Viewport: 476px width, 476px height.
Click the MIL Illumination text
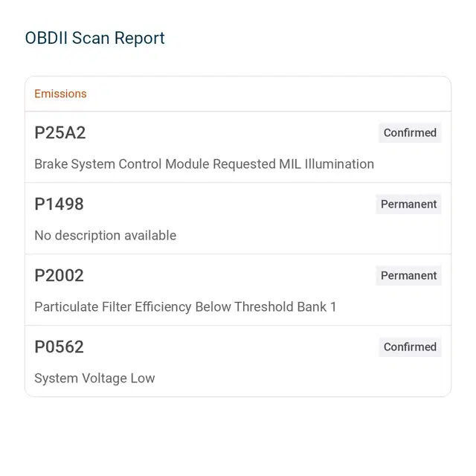coord(327,164)
